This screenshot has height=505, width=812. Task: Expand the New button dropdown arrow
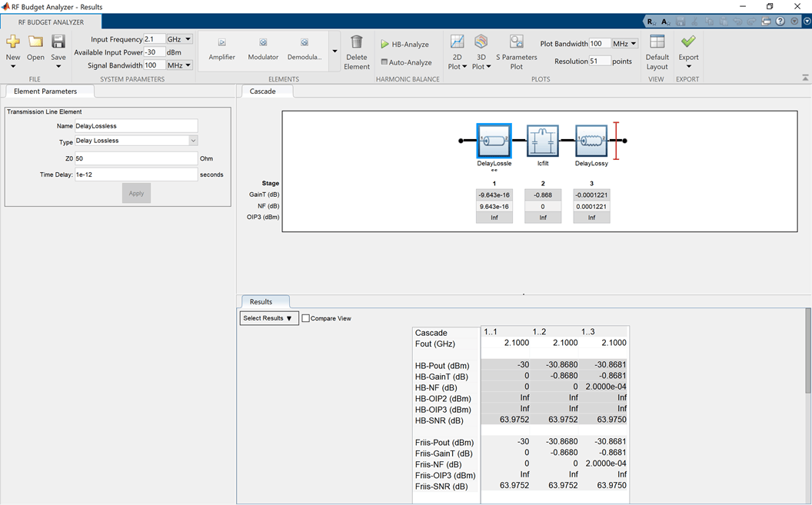click(x=13, y=66)
